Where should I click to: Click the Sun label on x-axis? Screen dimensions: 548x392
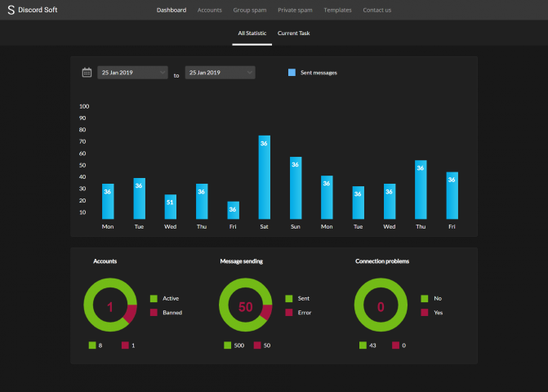[x=296, y=227]
